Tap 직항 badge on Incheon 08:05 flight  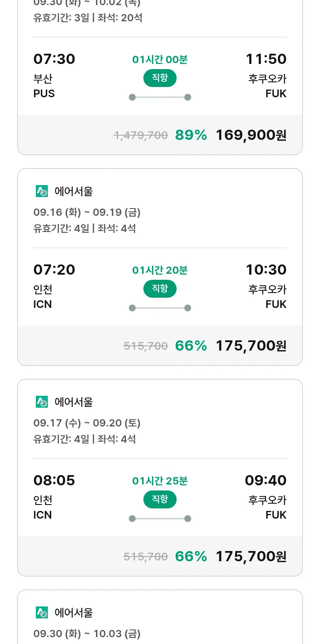pyautogui.click(x=160, y=499)
